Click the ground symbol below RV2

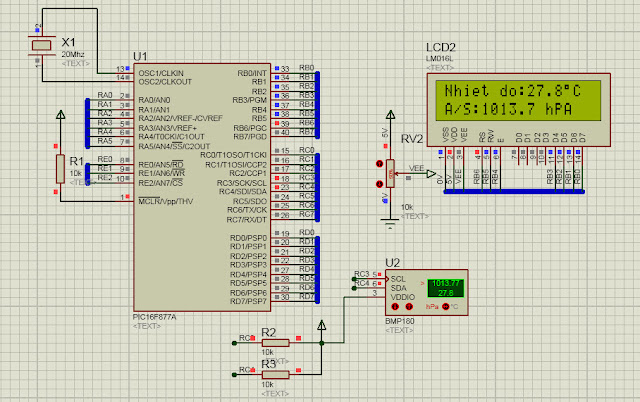[391, 223]
